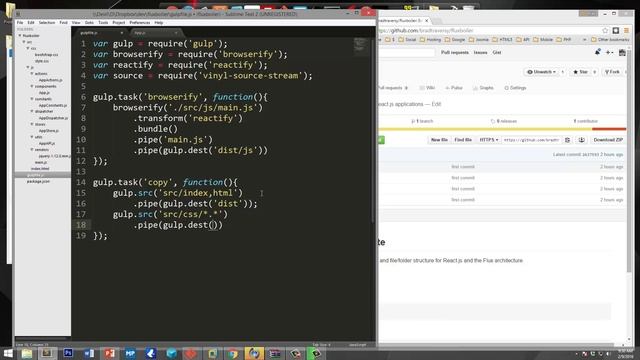Open AppDispatcher.js in the sidebar
The width and height of the screenshot is (640, 360).
pyautogui.click(x=53, y=118)
